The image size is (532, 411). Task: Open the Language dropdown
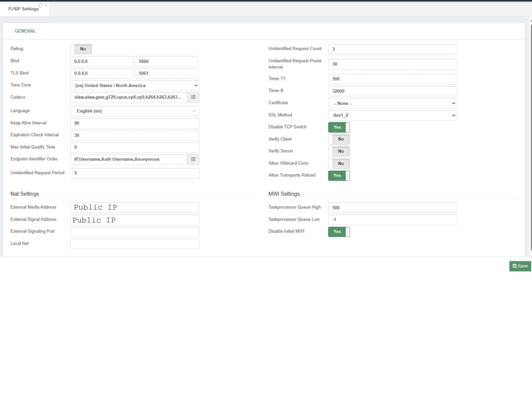coord(135,111)
